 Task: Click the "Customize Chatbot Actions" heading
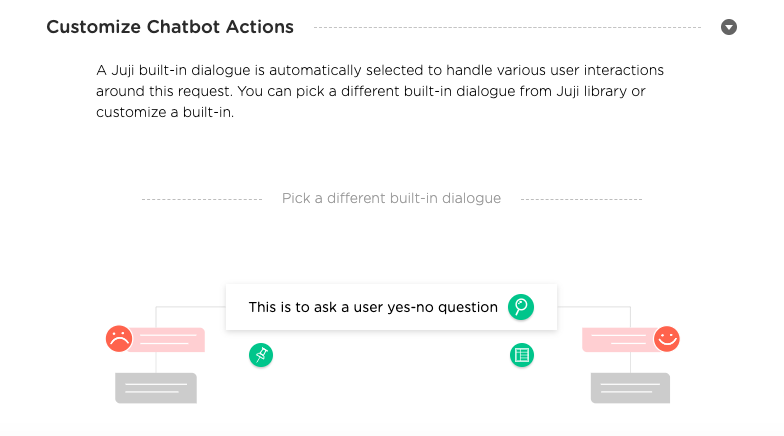[170, 27]
